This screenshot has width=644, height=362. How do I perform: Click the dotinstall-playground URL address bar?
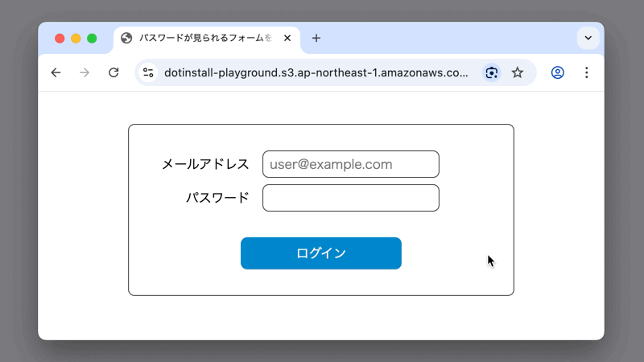point(316,73)
